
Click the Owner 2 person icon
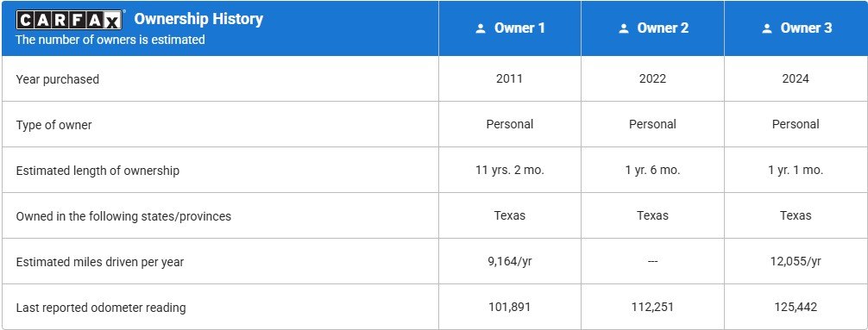point(624,28)
